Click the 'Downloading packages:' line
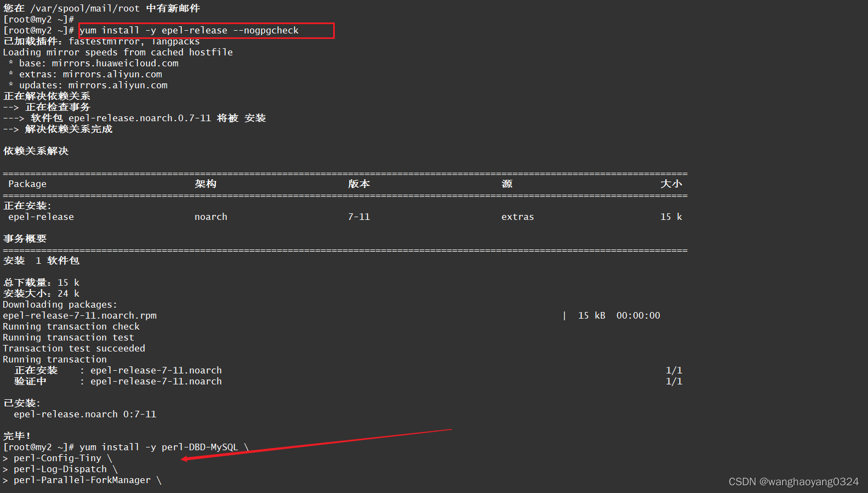This screenshot has height=493, width=868. (x=60, y=305)
